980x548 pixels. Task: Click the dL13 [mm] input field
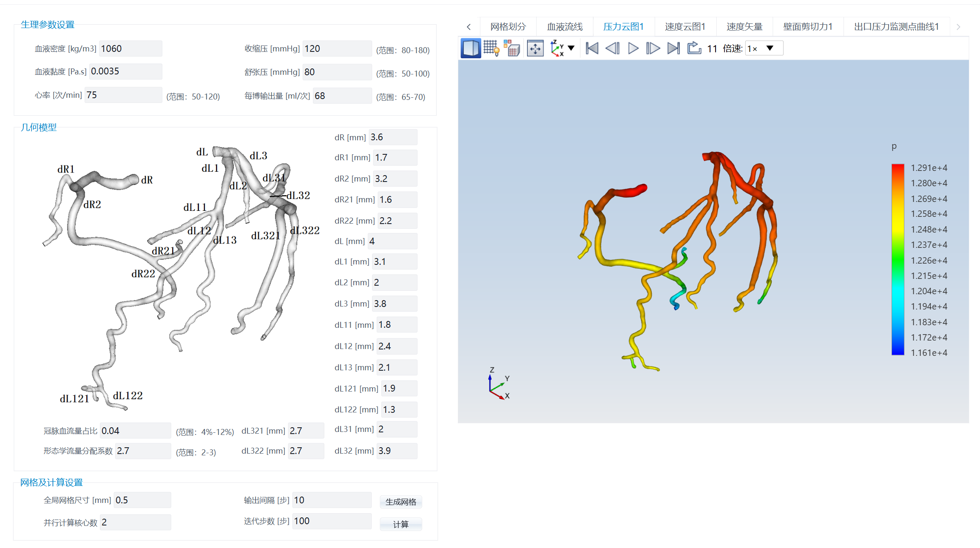tap(397, 368)
